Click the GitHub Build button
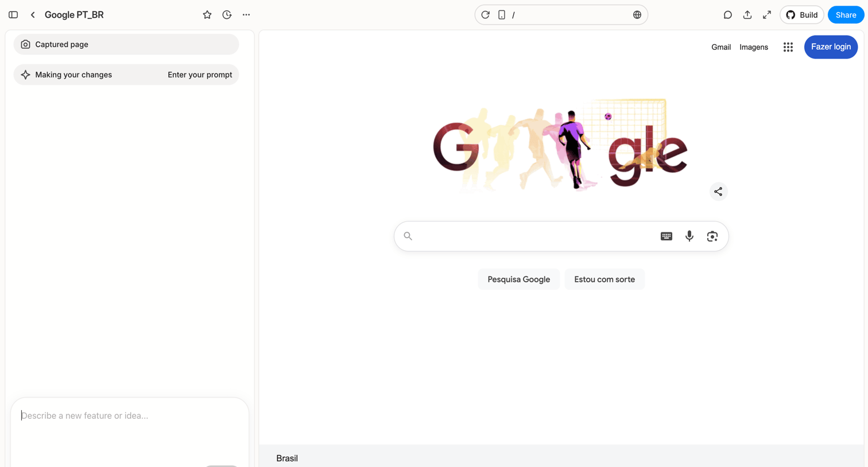 [x=801, y=15]
